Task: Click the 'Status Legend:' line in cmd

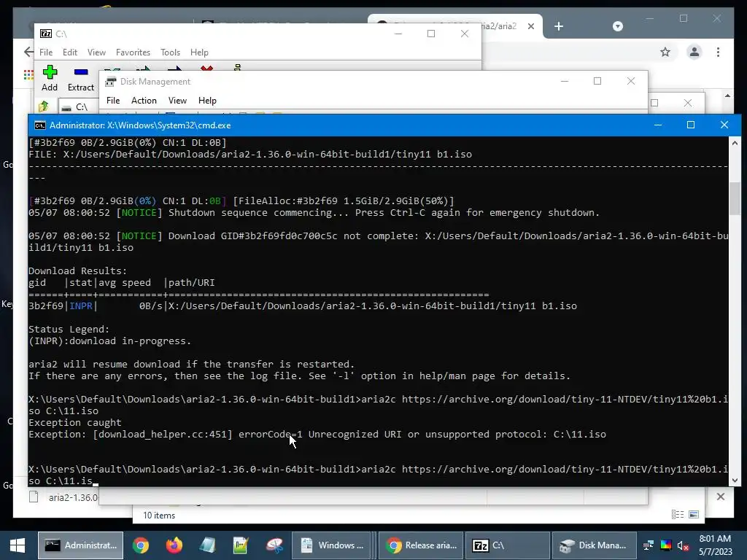Action: click(69, 329)
